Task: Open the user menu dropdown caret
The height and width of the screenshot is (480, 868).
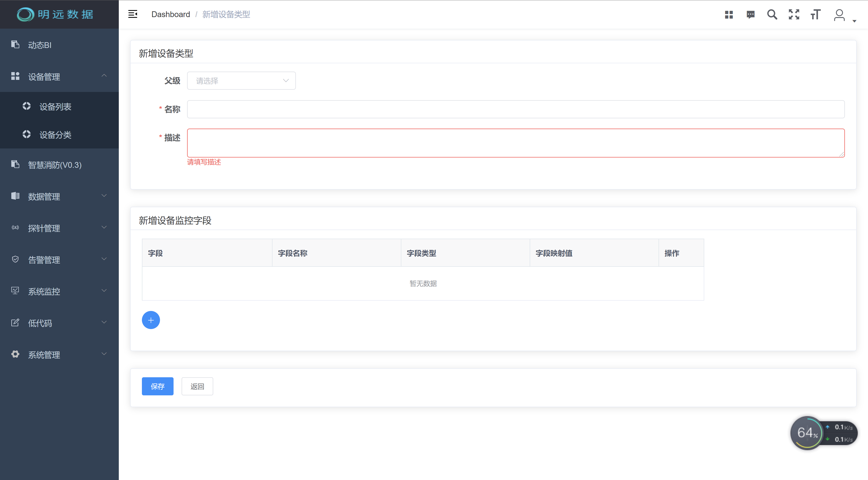Action: click(854, 21)
